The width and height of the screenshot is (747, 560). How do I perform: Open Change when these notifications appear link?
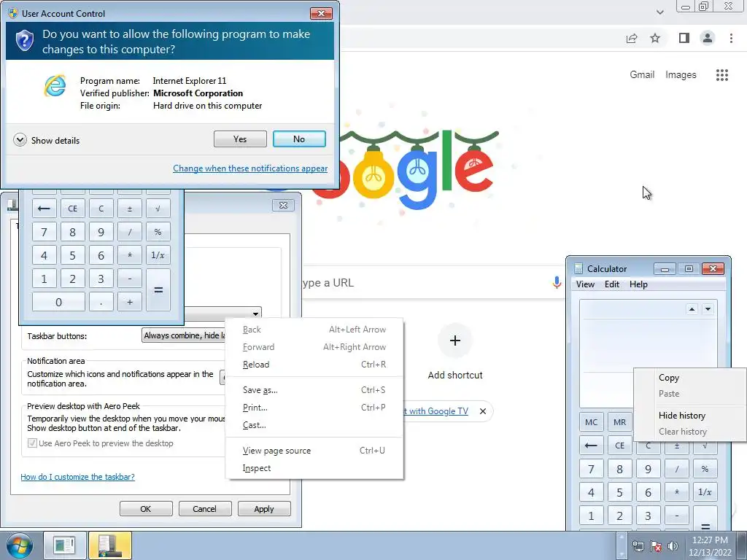click(250, 168)
